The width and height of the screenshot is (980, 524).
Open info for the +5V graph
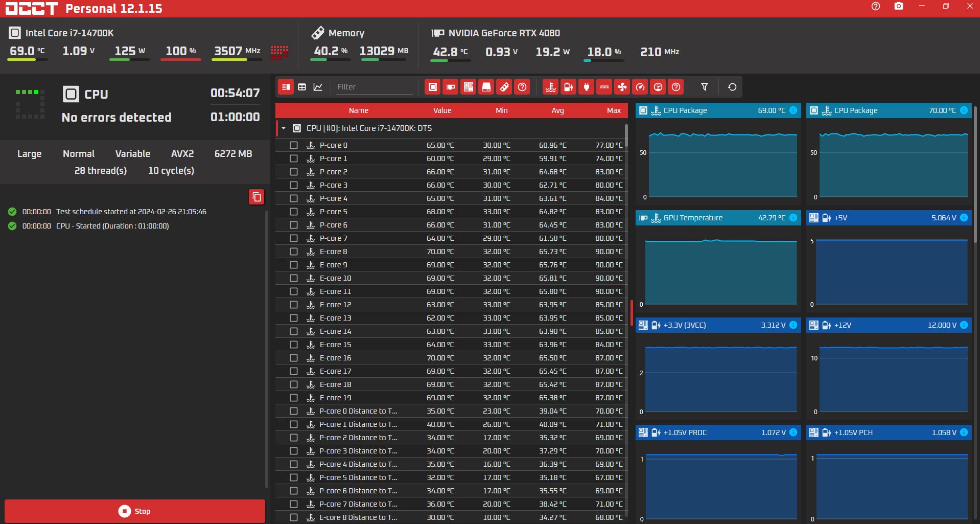(964, 218)
